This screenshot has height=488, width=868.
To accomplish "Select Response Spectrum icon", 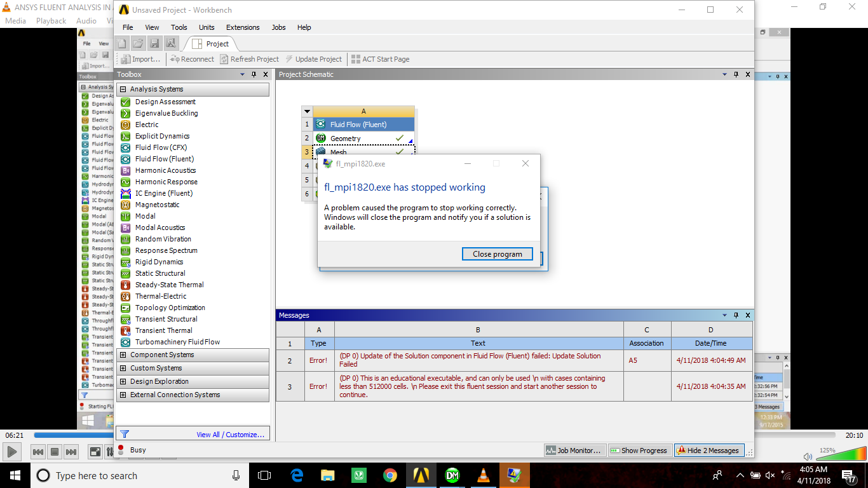I will (x=125, y=250).
